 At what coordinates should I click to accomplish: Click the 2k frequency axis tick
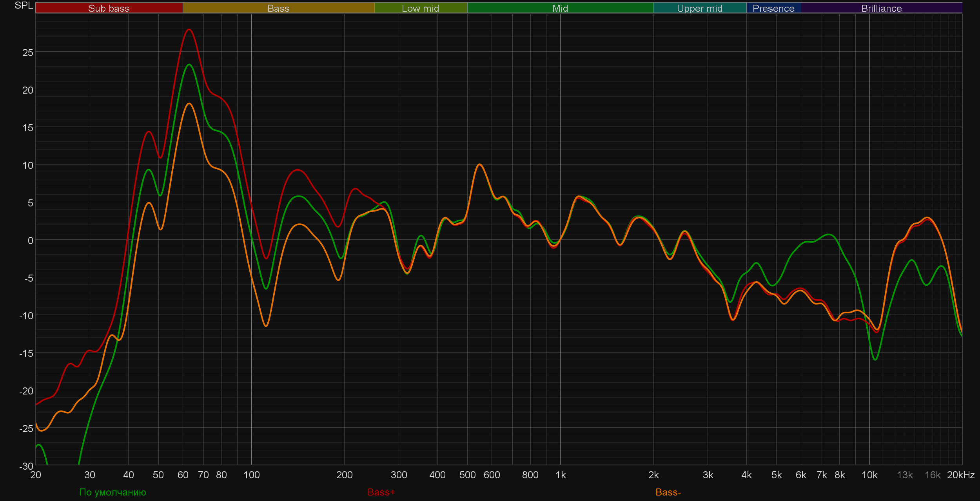[x=653, y=475]
